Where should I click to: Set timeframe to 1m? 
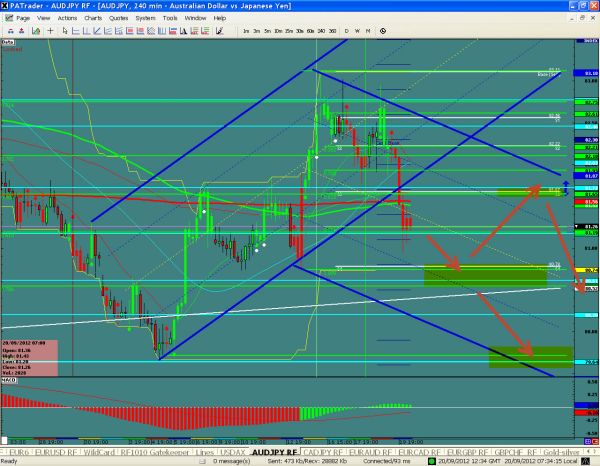(246, 32)
